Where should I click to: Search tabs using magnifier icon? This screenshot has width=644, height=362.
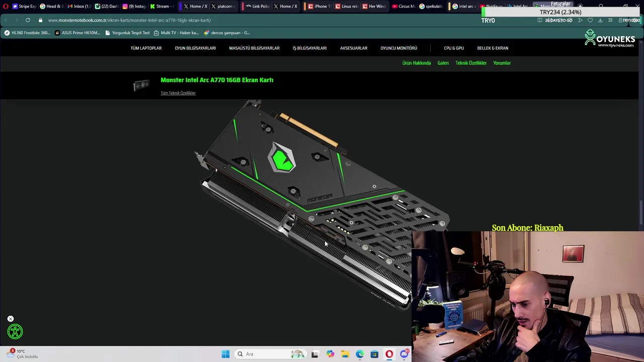(x=601, y=6)
